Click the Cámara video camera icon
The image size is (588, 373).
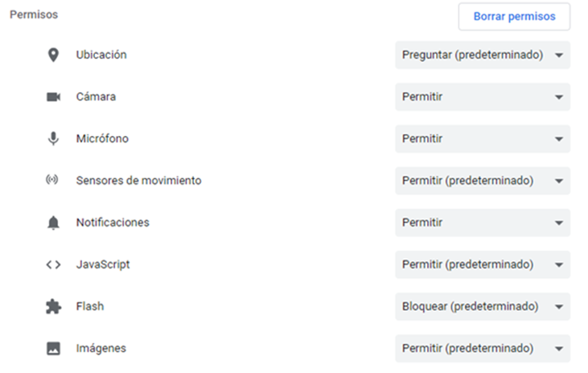pos(53,97)
